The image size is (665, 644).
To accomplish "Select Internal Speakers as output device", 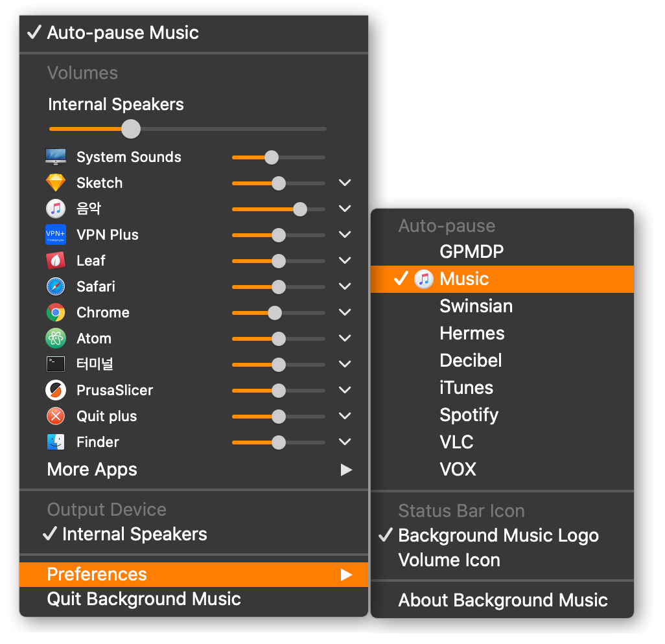I will (x=193, y=535).
